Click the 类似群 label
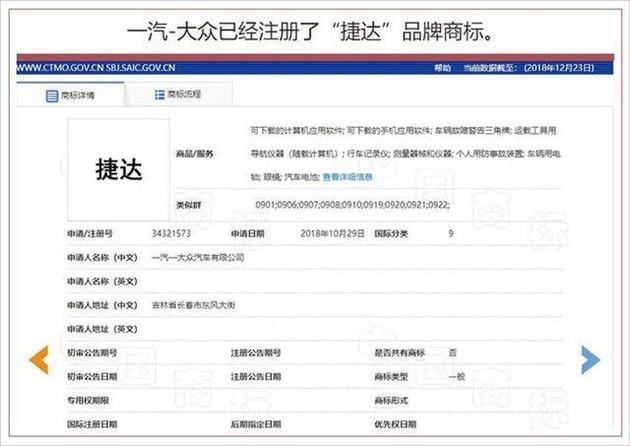630x446 pixels. [x=188, y=205]
